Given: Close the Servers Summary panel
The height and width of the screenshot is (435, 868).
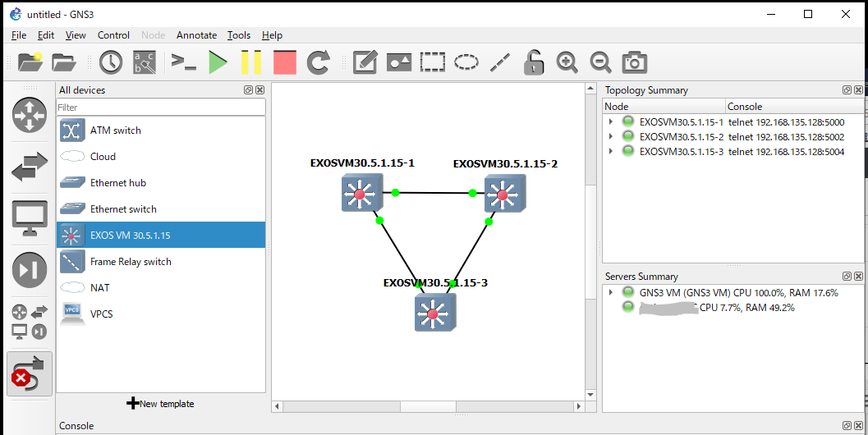Looking at the screenshot, I should 859,276.
